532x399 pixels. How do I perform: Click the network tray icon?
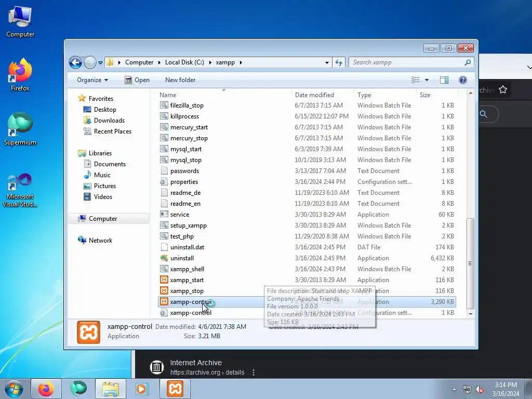[467, 390]
